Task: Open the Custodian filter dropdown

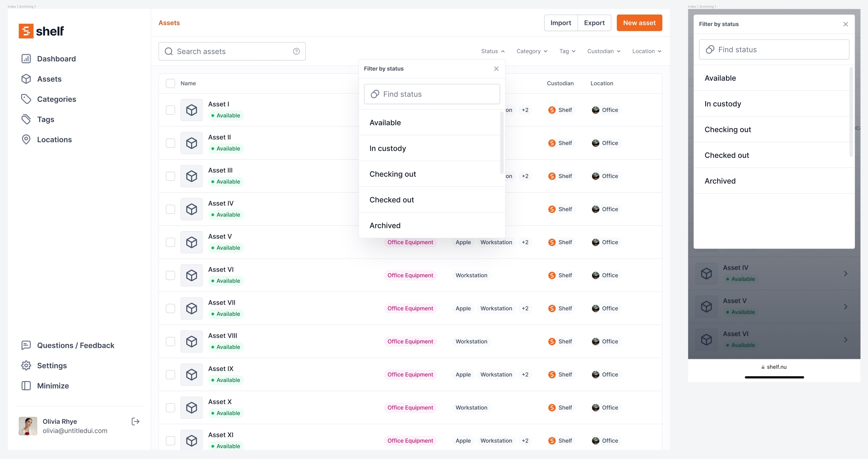Action: click(603, 51)
